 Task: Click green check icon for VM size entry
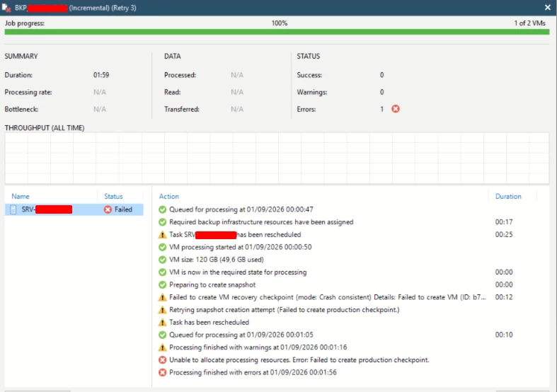(162, 260)
